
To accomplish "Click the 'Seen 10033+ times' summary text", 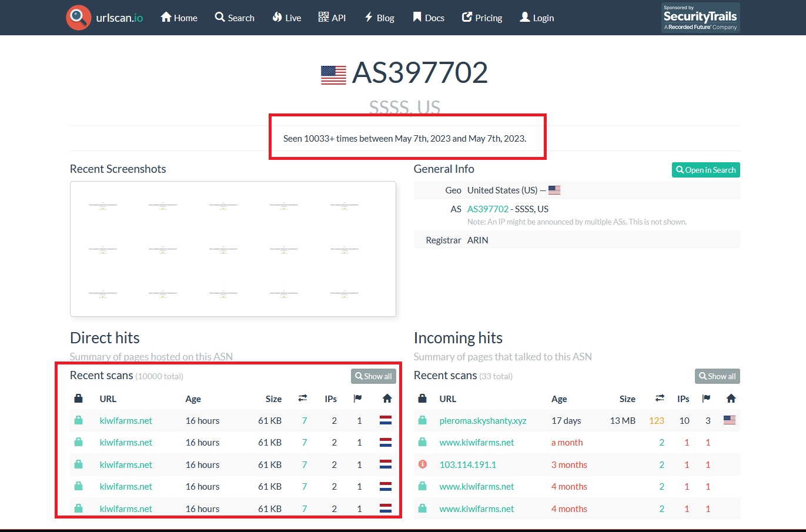I will click(x=404, y=139).
